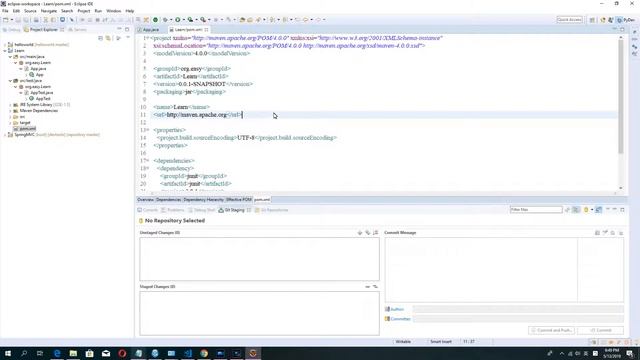Viewport: 640px width, 360px height.
Task: Open the File menu
Action: (5, 11)
